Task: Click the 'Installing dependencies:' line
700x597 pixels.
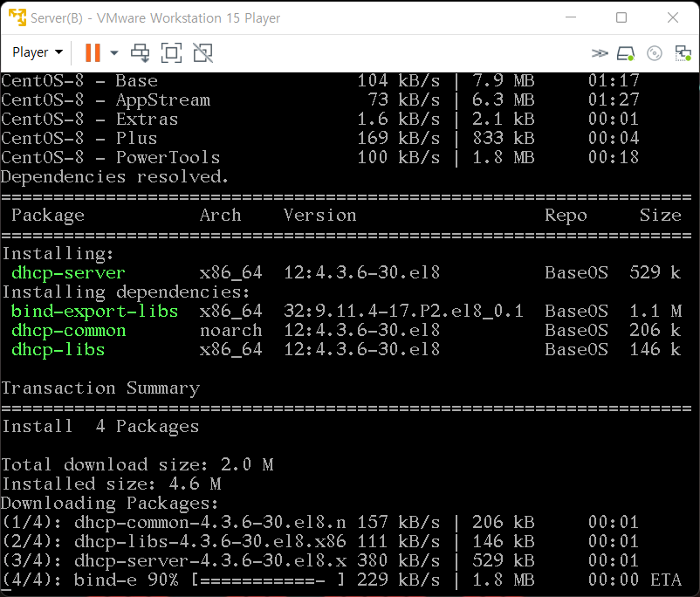Action: tap(126, 292)
